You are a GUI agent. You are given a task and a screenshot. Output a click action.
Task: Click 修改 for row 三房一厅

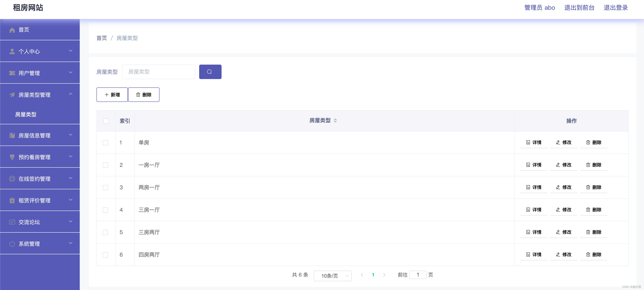(x=563, y=210)
